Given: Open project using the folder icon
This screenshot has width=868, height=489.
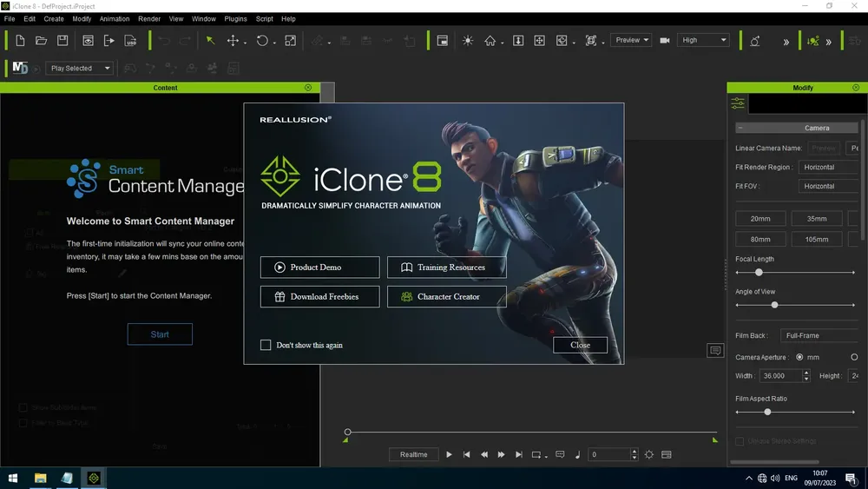Looking at the screenshot, I should 41,41.
